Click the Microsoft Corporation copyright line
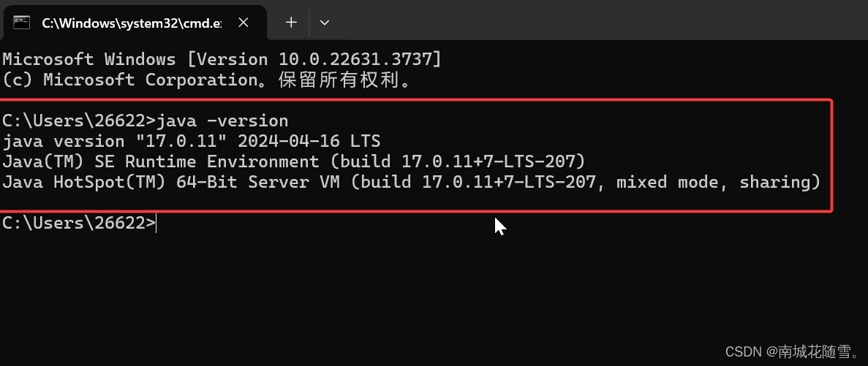 pos(208,80)
